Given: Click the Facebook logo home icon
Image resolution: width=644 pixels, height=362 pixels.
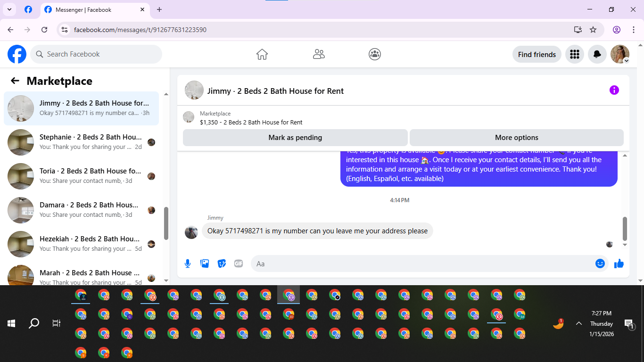Looking at the screenshot, I should click(x=17, y=54).
